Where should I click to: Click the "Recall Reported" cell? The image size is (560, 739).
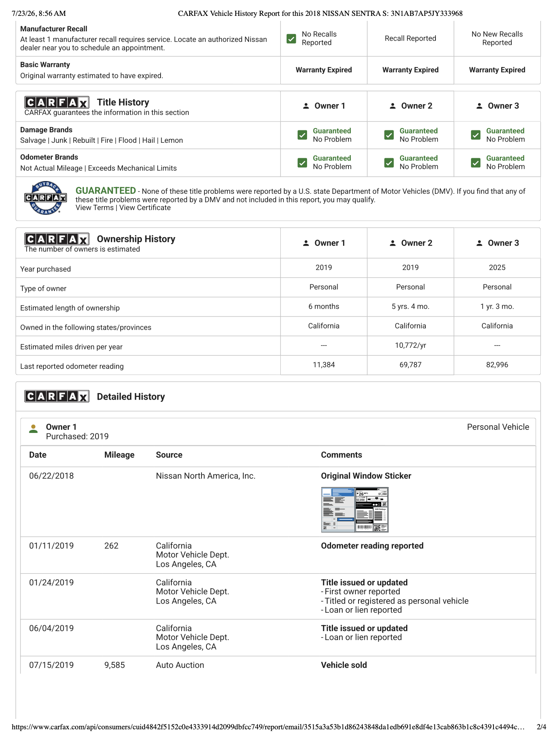(410, 38)
